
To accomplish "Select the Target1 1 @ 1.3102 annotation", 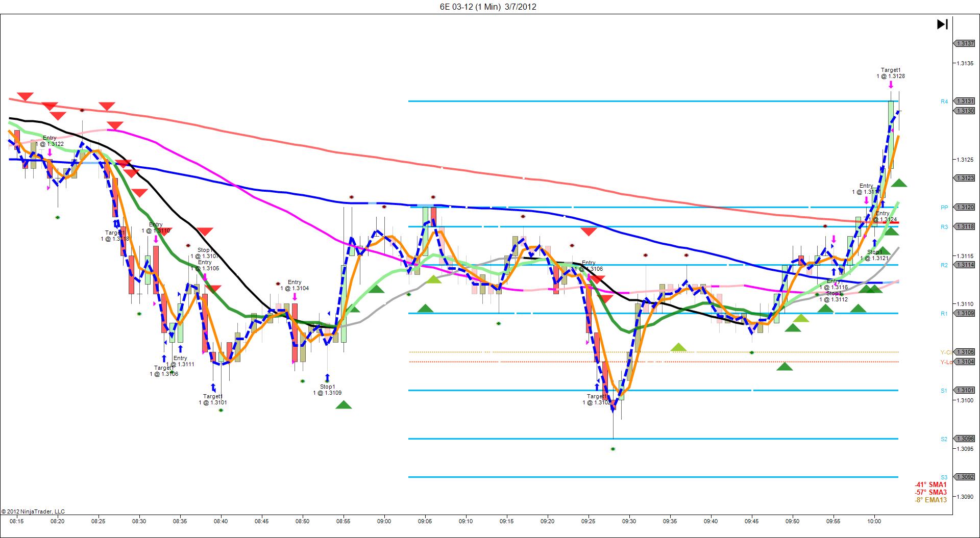I will point(597,399).
